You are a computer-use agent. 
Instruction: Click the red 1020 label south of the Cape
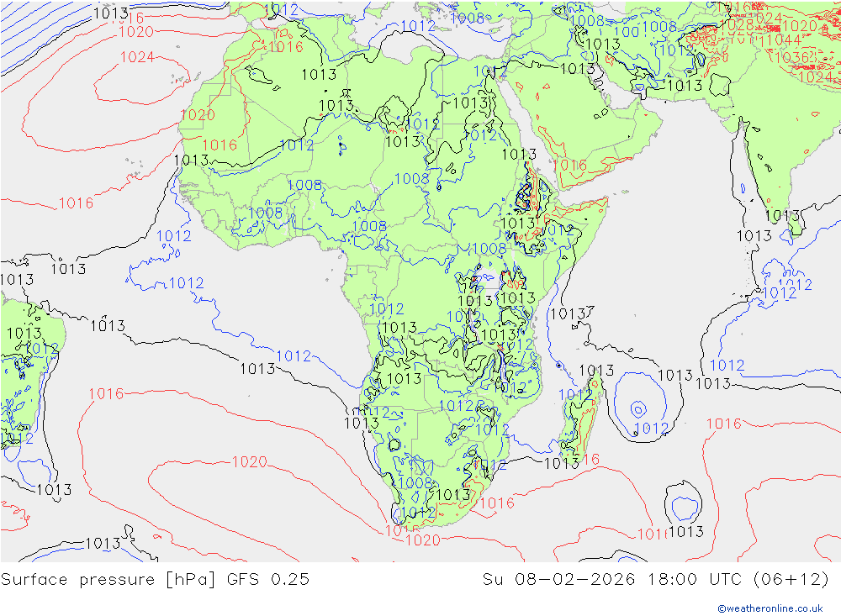tap(423, 540)
